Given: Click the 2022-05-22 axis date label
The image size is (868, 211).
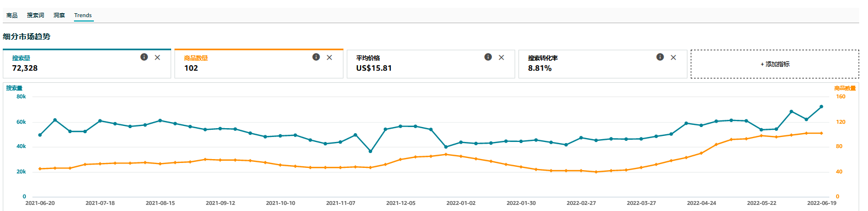Looking at the screenshot, I should [761, 203].
